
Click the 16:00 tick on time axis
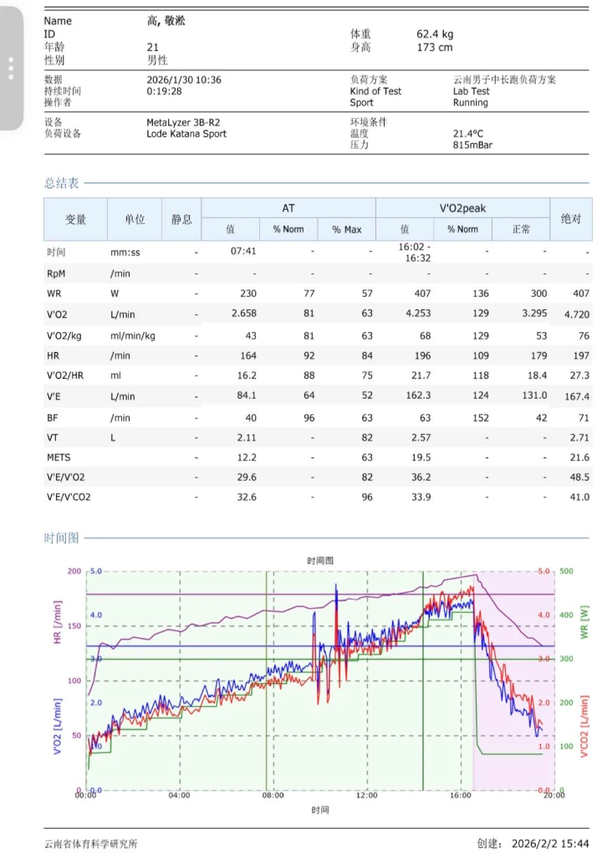[460, 796]
